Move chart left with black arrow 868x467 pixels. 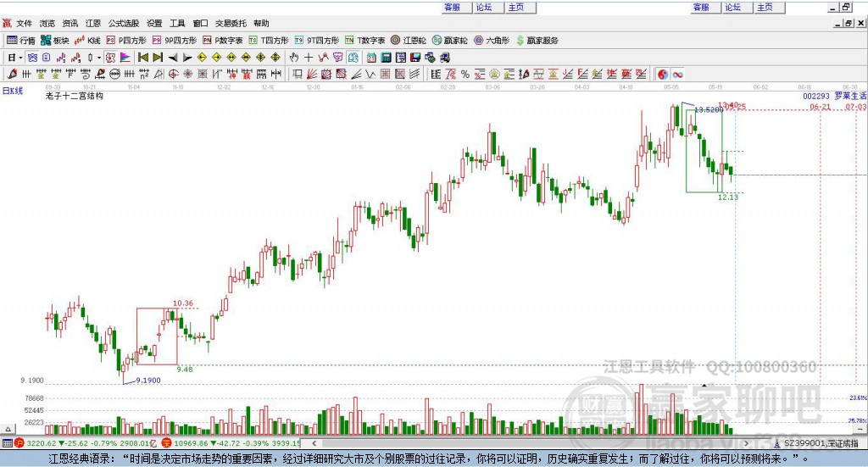[x=173, y=58]
